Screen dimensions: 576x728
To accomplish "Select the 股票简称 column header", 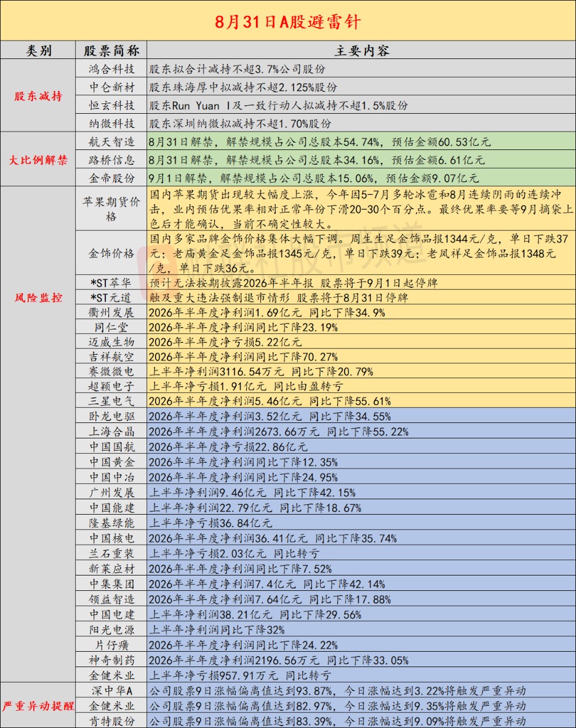I will pyautogui.click(x=111, y=50).
